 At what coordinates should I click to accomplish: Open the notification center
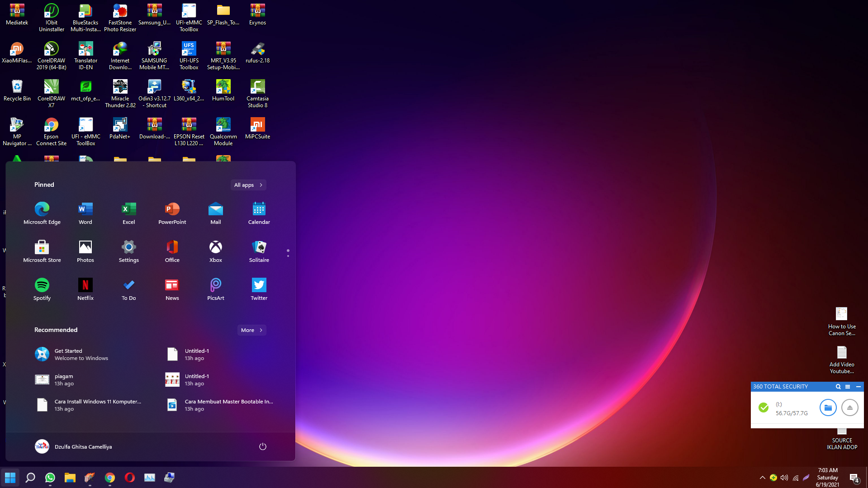tap(854, 478)
